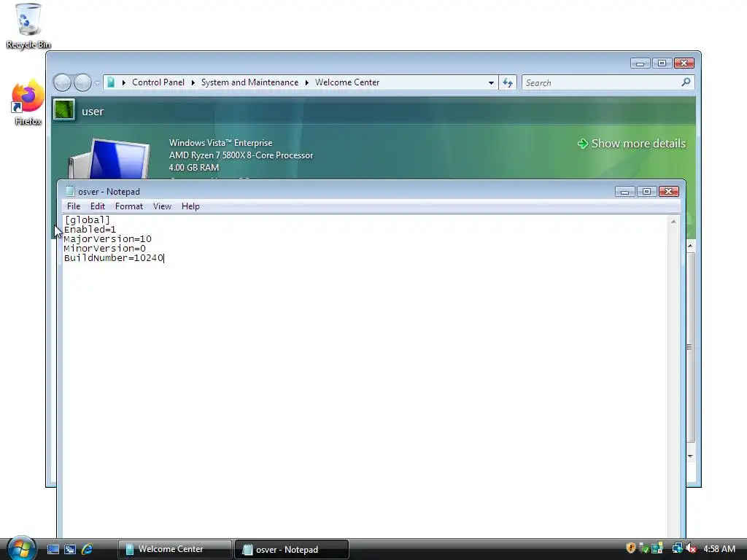Open the network status tray icon
The image size is (747, 560).
677,548
